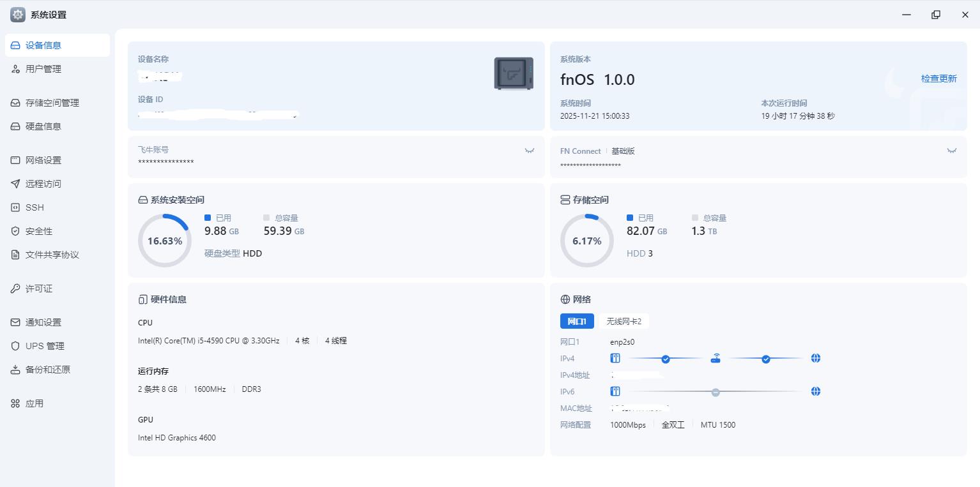Open 用户管理 in the sidebar

pyautogui.click(x=43, y=69)
